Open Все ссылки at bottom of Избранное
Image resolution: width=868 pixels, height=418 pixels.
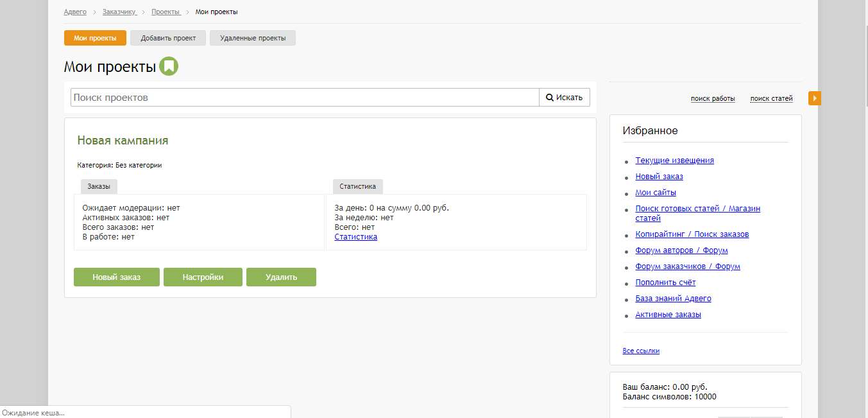[x=641, y=351]
